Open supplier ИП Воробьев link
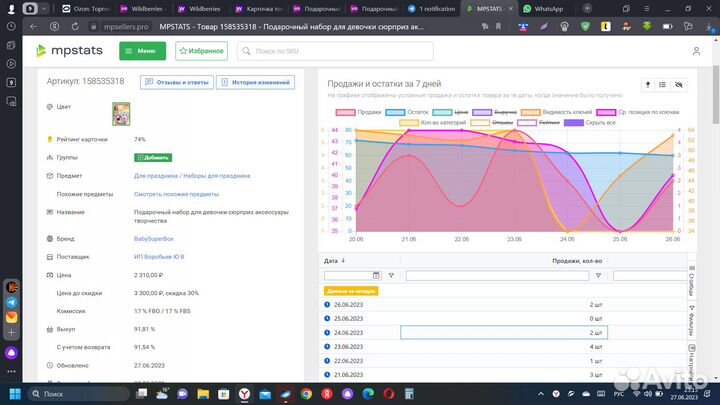The width and height of the screenshot is (720, 405). [159, 257]
